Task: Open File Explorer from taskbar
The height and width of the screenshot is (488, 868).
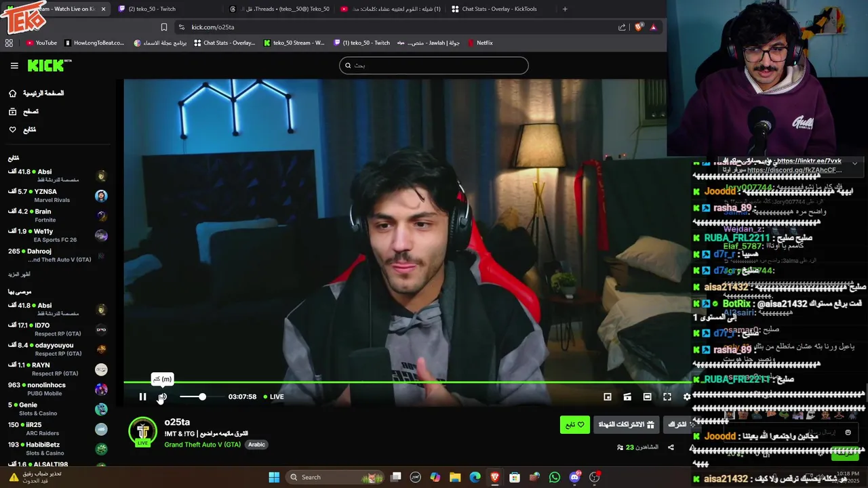Action: tap(455, 477)
